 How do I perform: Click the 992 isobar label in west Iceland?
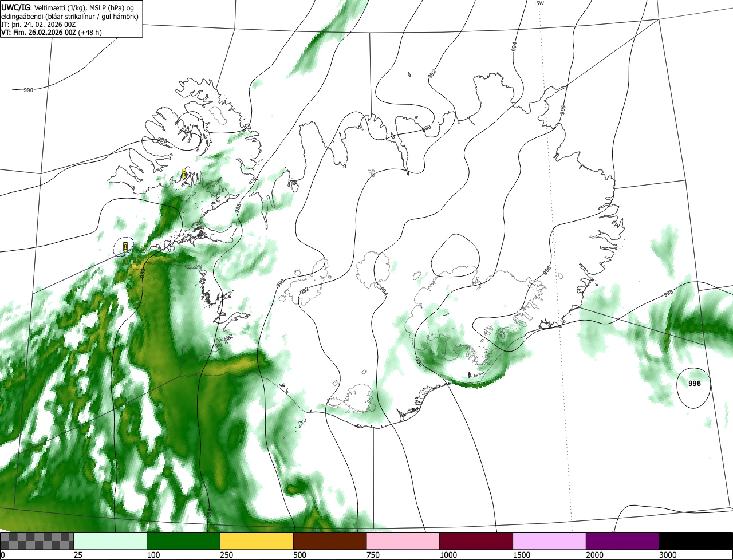point(304,291)
